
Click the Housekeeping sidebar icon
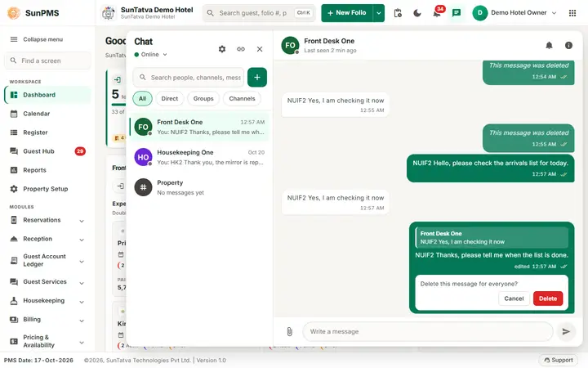click(14, 301)
